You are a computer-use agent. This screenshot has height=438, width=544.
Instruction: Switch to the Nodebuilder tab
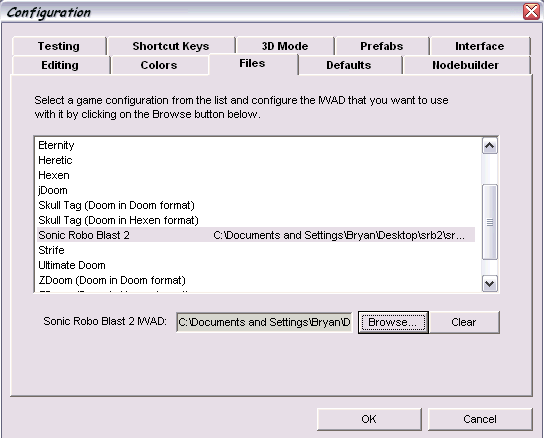pyautogui.click(x=466, y=65)
